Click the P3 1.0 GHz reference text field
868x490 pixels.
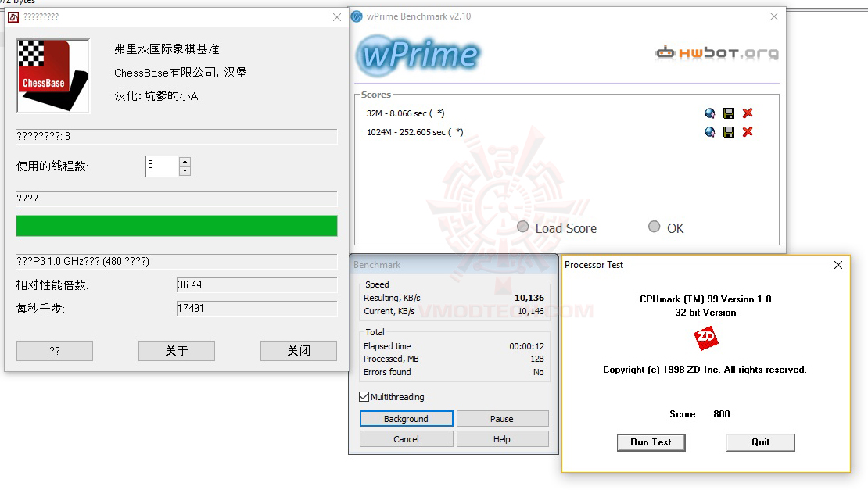177,261
